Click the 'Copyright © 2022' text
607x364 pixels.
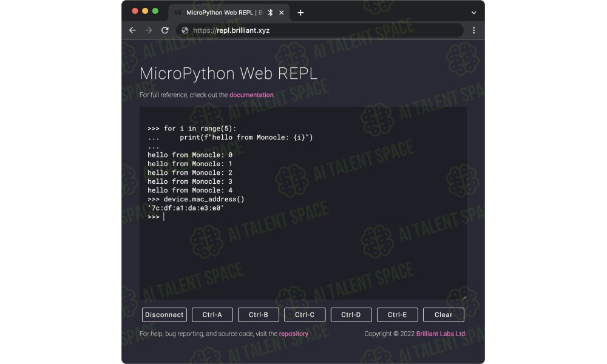390,334
